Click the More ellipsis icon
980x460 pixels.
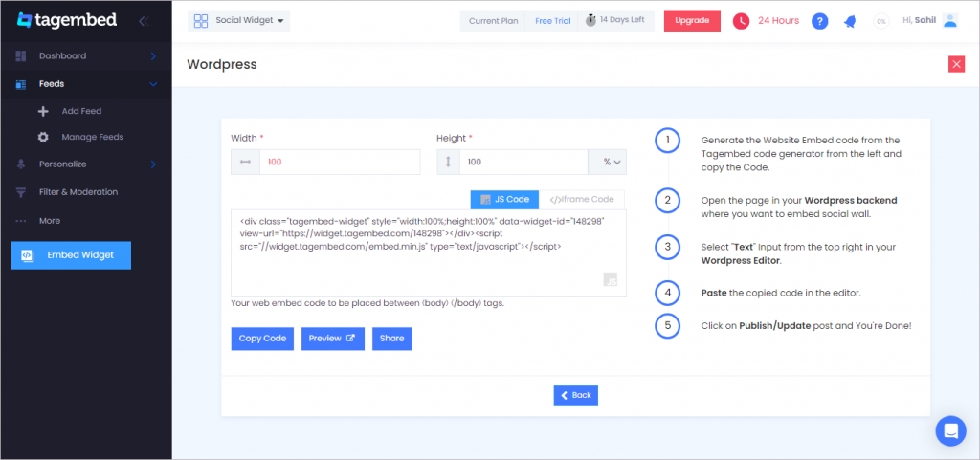(21, 221)
